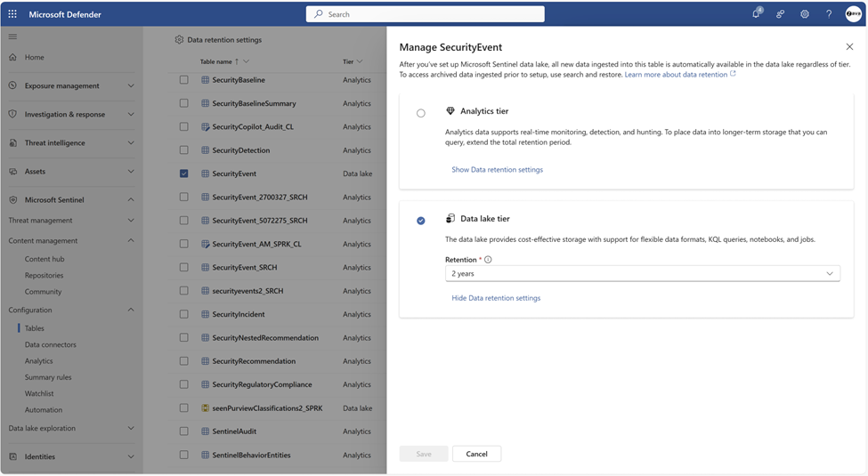Collapse the Microsoft Sentinel chevron
This screenshot has height=476, width=868.
131,200
